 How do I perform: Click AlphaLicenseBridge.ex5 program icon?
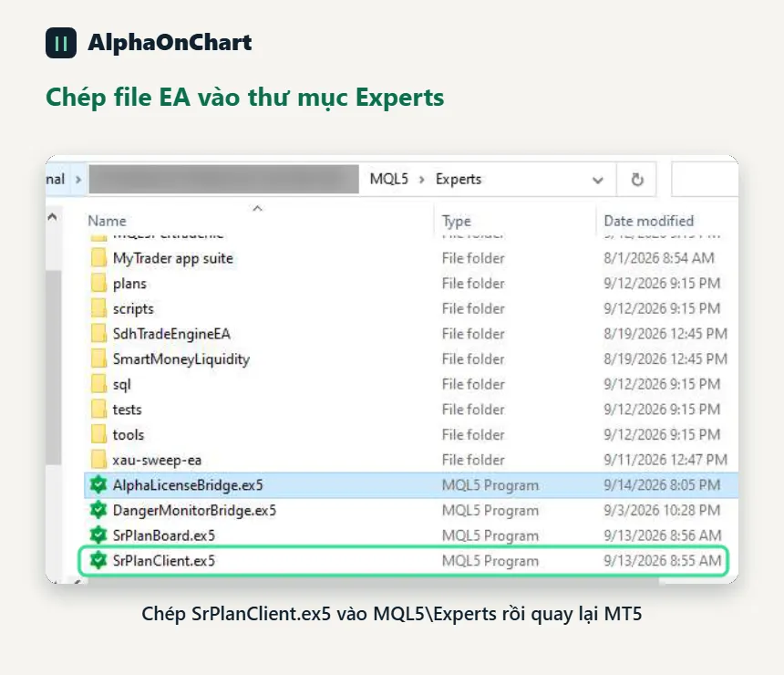[x=98, y=485]
